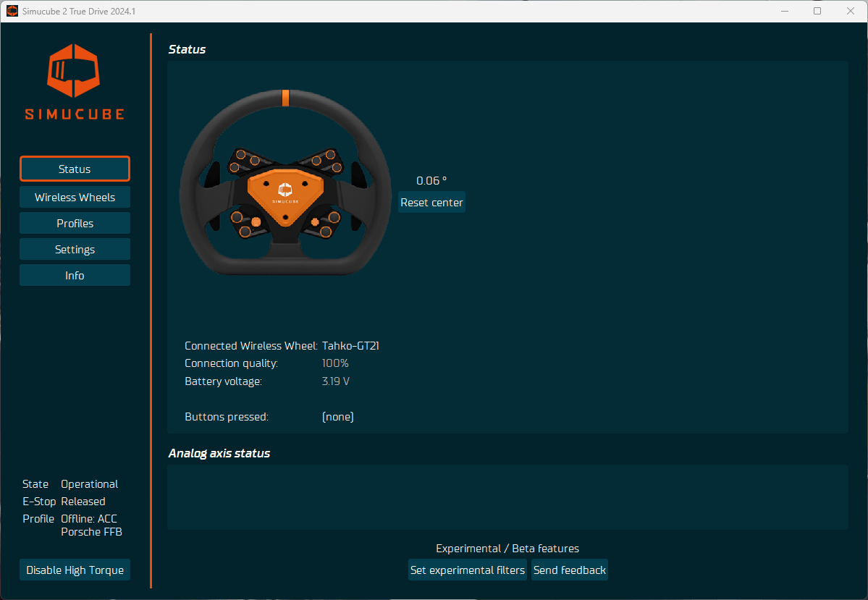Click the 0.06° steering angle readout
The width and height of the screenshot is (868, 600).
tap(431, 181)
